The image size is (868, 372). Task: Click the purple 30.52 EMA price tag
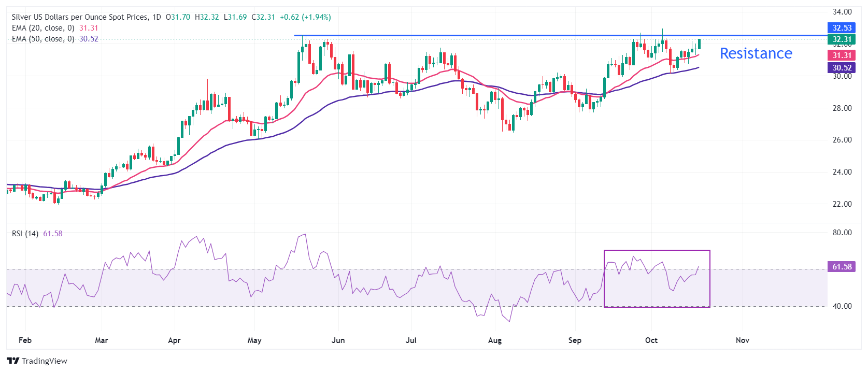point(842,68)
